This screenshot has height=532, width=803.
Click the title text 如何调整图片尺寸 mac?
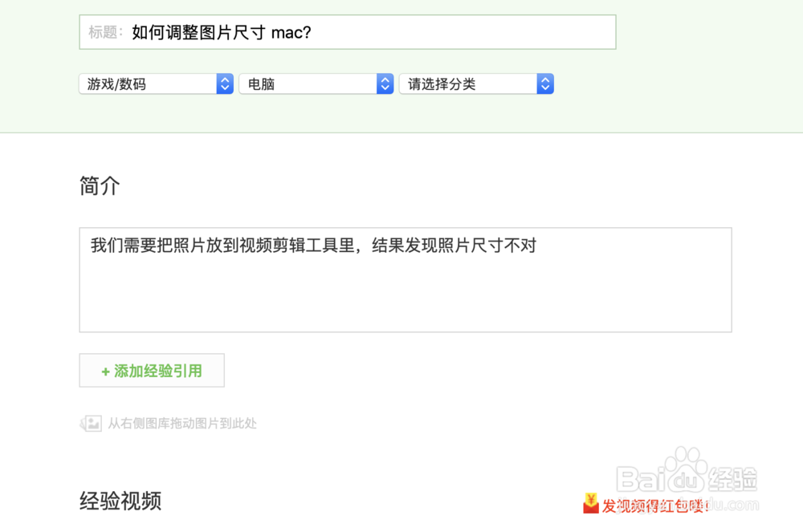pyautogui.click(x=222, y=33)
